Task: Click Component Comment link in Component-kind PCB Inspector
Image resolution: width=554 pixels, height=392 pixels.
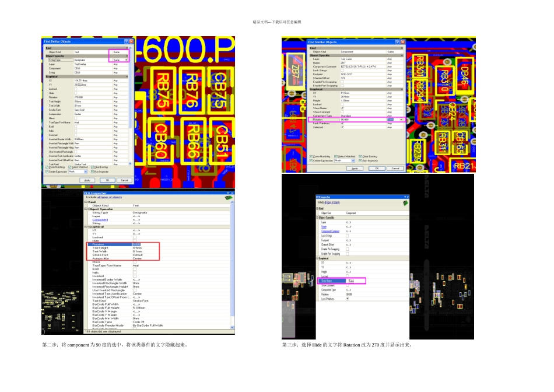Action: (x=330, y=231)
